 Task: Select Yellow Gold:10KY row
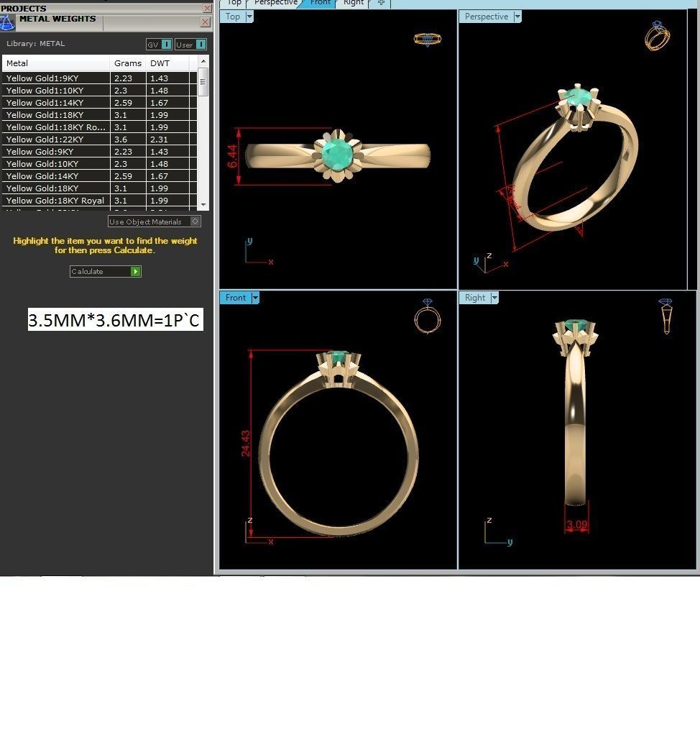pyautogui.click(x=99, y=163)
